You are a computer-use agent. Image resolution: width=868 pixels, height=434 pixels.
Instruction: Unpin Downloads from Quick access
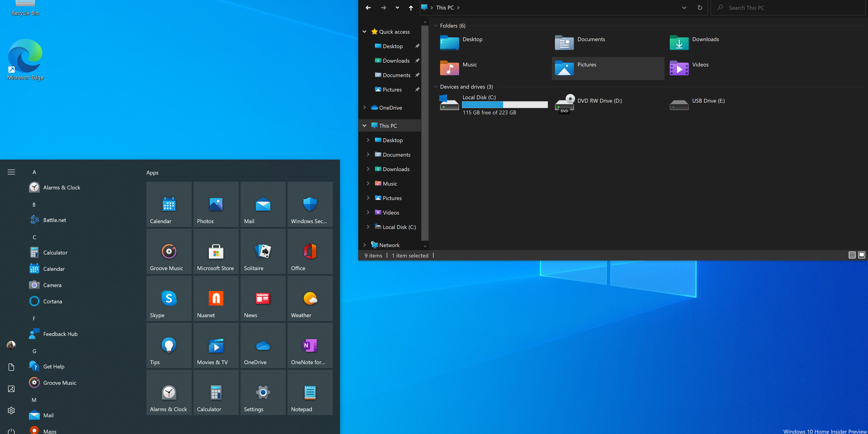coord(417,60)
